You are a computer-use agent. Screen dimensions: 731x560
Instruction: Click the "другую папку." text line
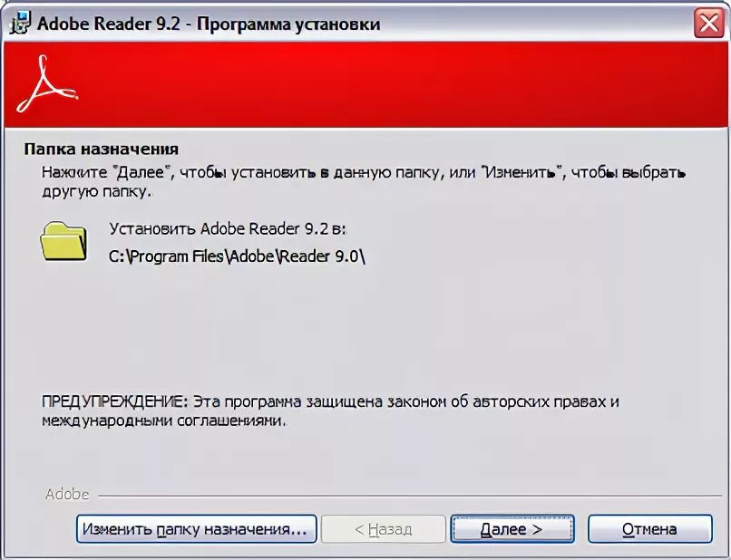[96, 192]
